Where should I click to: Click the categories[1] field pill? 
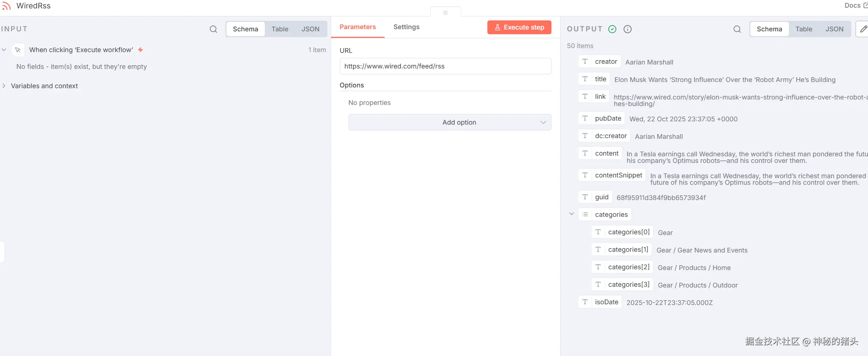pos(622,250)
